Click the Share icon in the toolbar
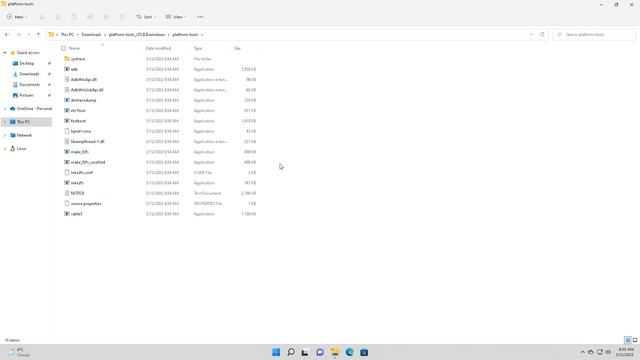640x360 pixels. tap(106, 17)
